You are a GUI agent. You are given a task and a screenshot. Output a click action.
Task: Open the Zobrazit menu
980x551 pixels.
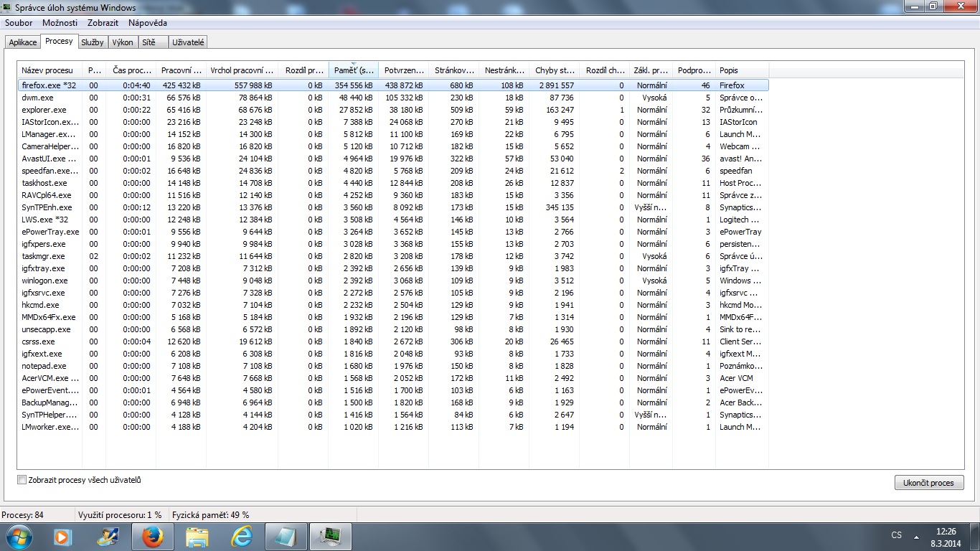click(x=103, y=23)
